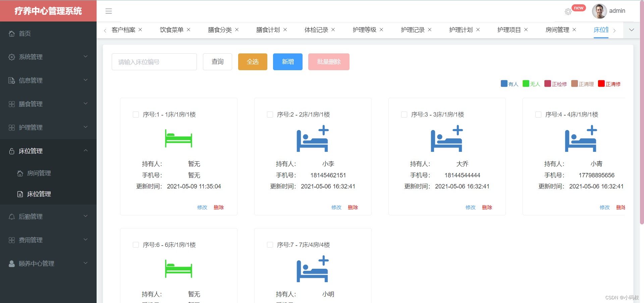This screenshot has width=644, height=303.
Task: Expand the 膳食管理 sidebar menu
Action: click(x=48, y=104)
